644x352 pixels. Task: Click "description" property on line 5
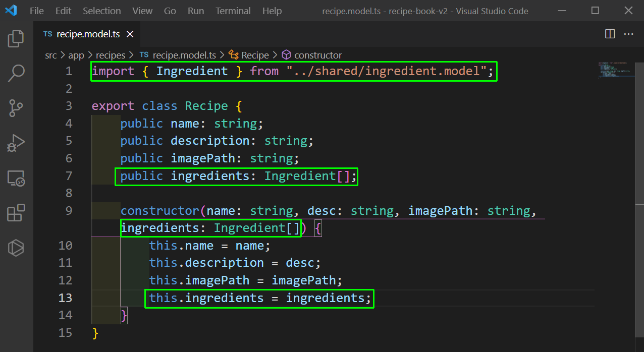[x=210, y=141]
